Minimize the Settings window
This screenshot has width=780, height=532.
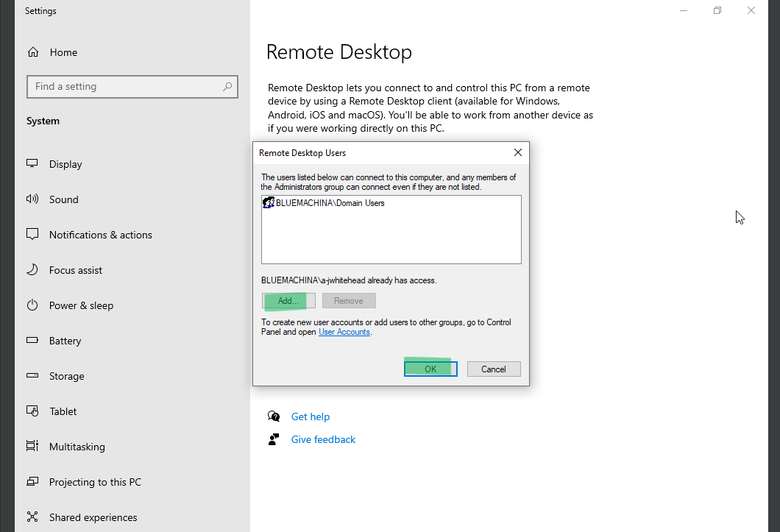click(x=684, y=10)
